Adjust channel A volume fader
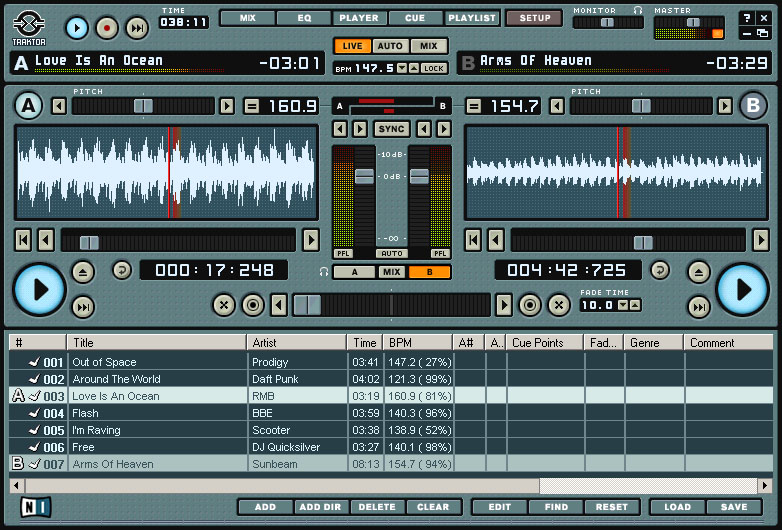This screenshot has height=530, width=782. pos(364,176)
